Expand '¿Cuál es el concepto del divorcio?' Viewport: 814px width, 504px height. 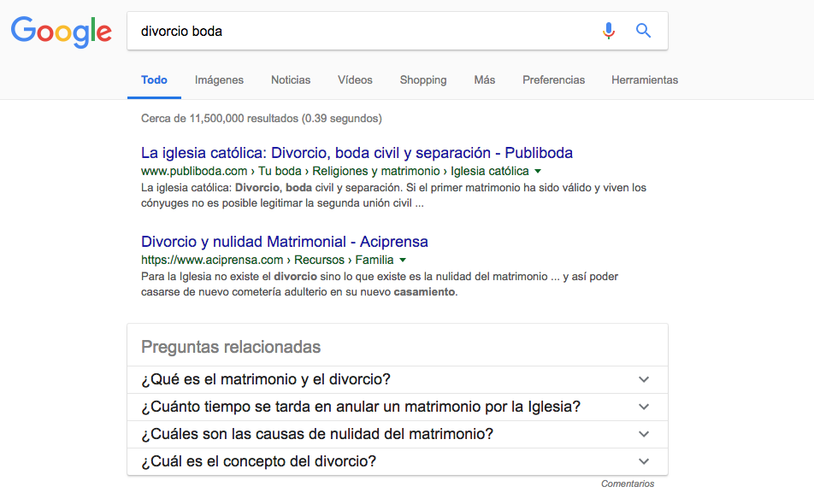click(644, 460)
